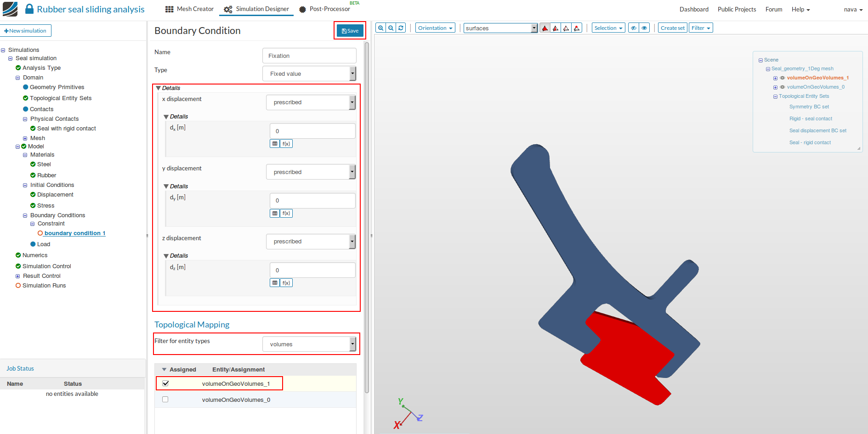Zoom in on the 3D viewer
This screenshot has height=434, width=868.
pos(381,28)
